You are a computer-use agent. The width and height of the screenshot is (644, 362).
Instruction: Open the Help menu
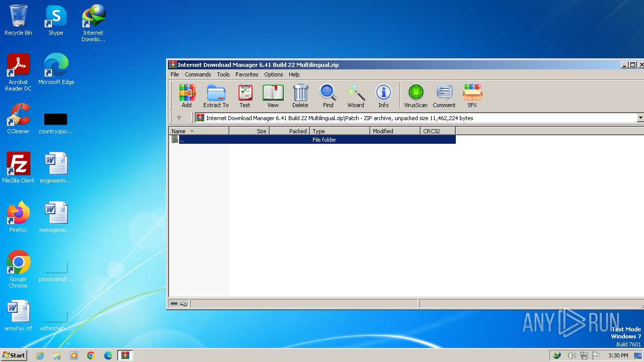294,74
